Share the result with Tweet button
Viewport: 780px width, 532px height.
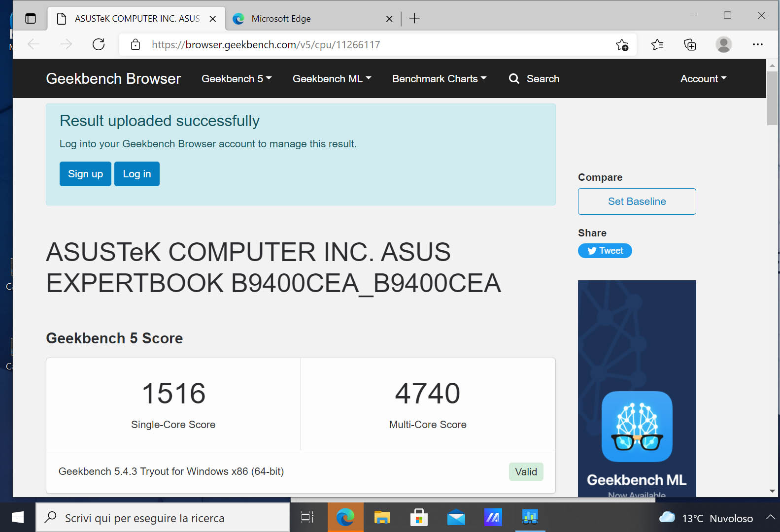tap(605, 251)
